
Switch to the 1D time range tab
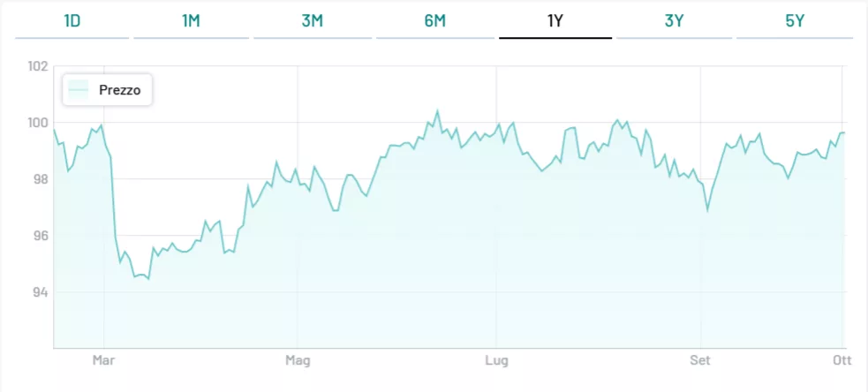(x=72, y=20)
